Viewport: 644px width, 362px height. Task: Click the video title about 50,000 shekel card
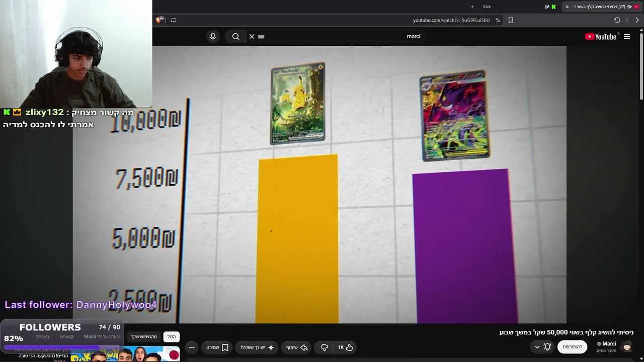tap(566, 332)
